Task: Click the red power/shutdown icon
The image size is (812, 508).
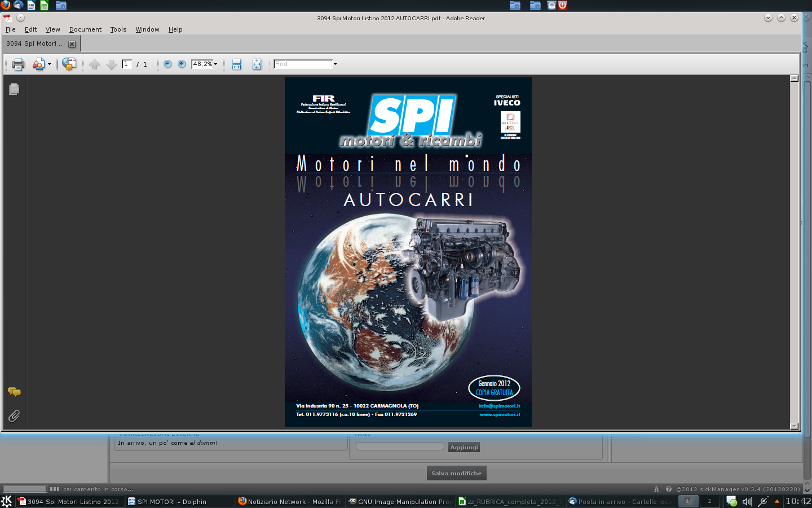Action: [562, 5]
